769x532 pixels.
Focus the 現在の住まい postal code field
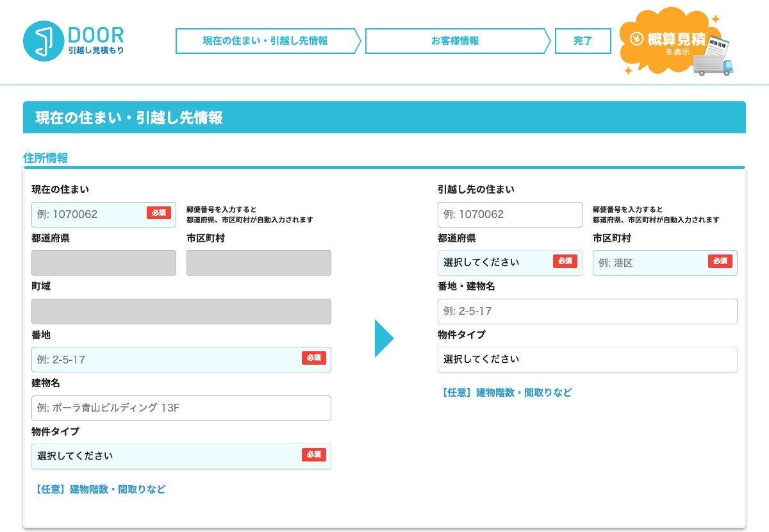pyautogui.click(x=104, y=214)
